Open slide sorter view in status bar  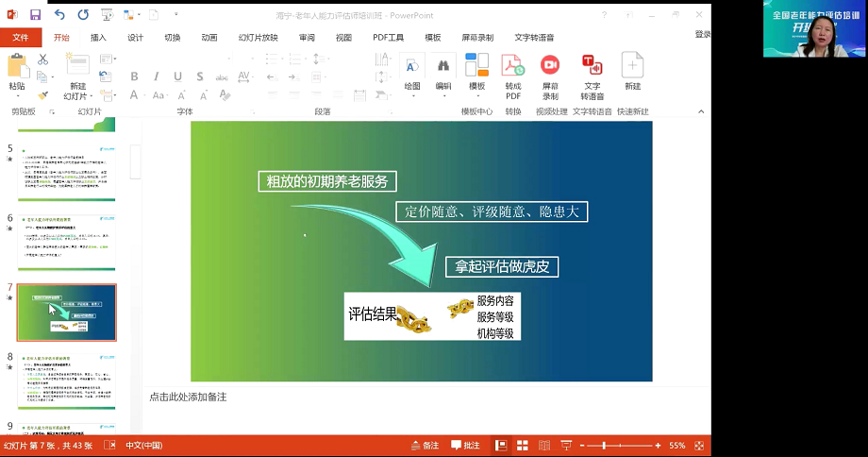pyautogui.click(x=523, y=446)
